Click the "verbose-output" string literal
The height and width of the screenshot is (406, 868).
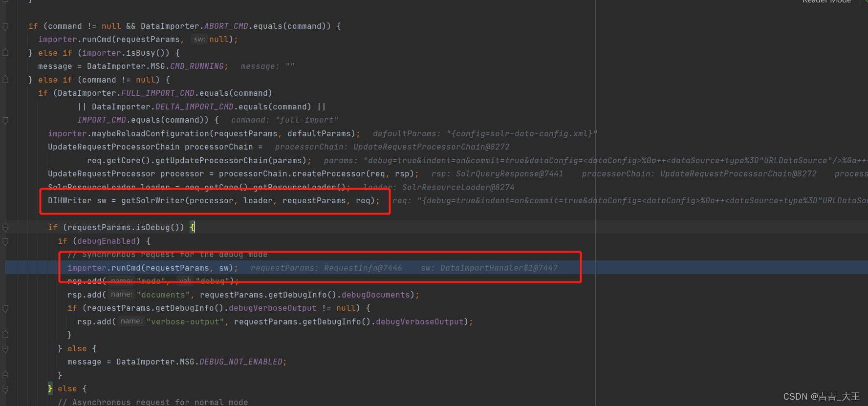click(185, 322)
